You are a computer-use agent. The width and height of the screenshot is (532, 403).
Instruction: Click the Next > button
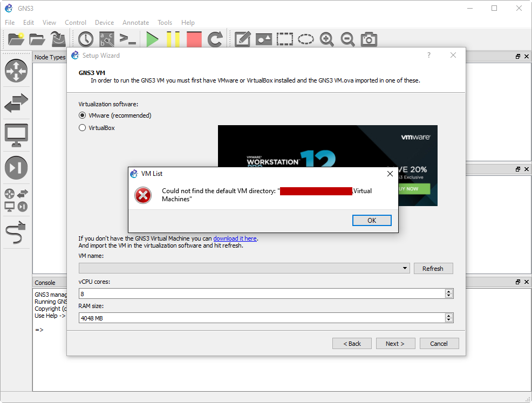tap(395, 343)
